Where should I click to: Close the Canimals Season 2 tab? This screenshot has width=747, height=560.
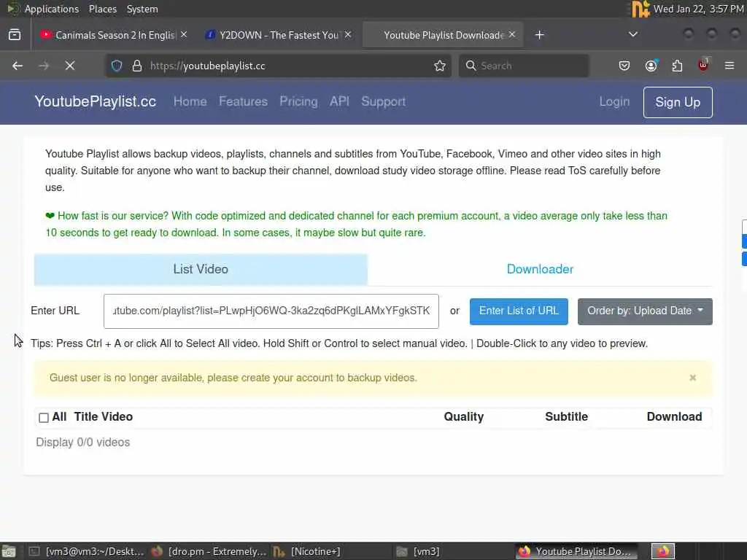click(x=184, y=35)
